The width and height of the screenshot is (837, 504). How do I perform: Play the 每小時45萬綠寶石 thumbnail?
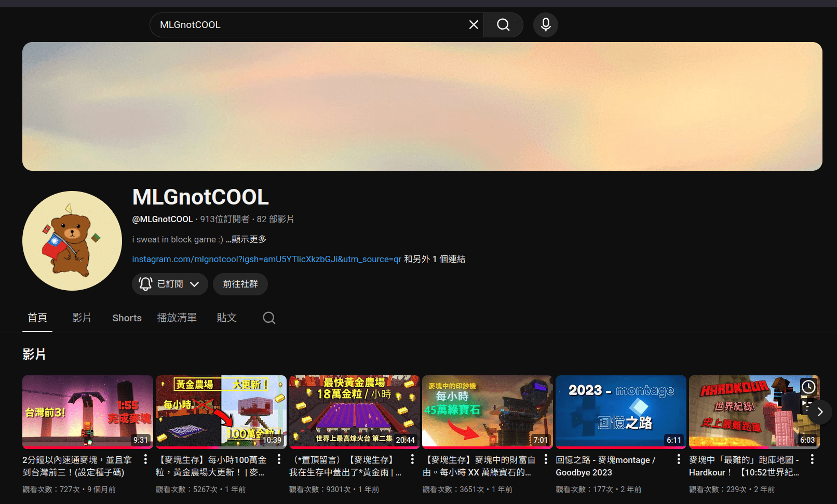pos(488,412)
